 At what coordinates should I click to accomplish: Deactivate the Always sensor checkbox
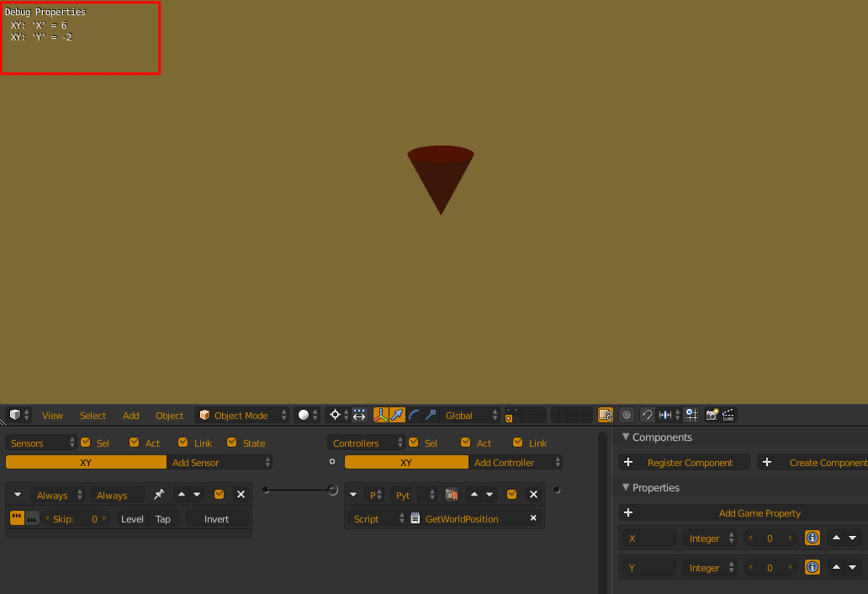(x=220, y=495)
